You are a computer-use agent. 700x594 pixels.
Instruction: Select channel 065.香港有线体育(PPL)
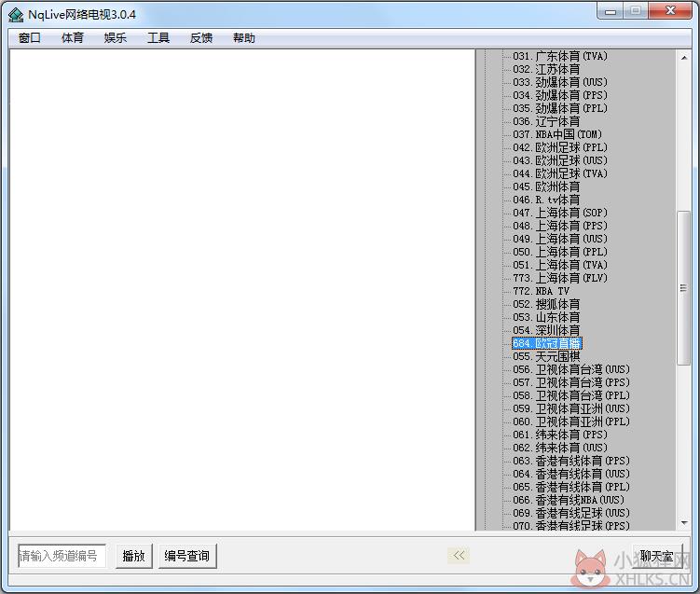click(571, 487)
